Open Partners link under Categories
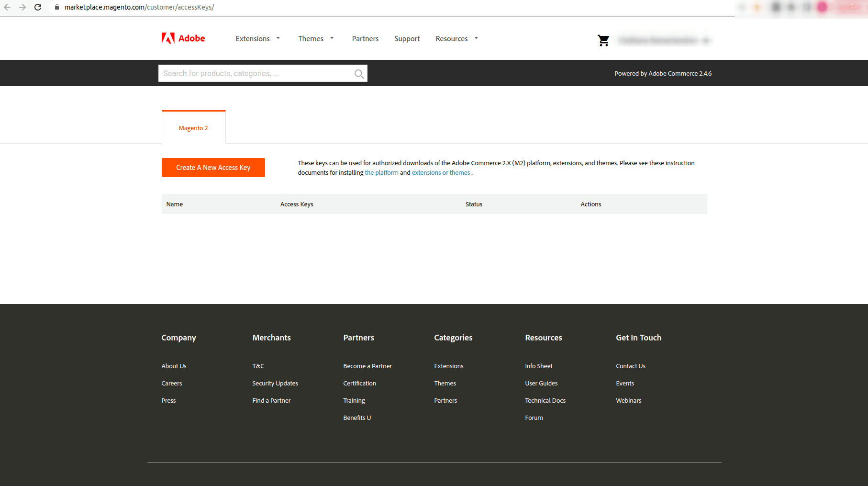This screenshot has width=868, height=486. click(445, 401)
